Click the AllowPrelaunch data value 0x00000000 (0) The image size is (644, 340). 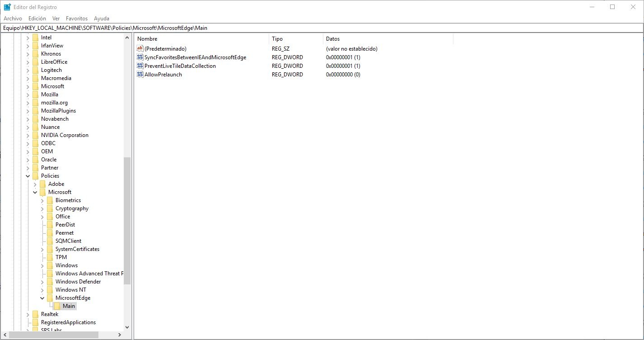coord(343,75)
